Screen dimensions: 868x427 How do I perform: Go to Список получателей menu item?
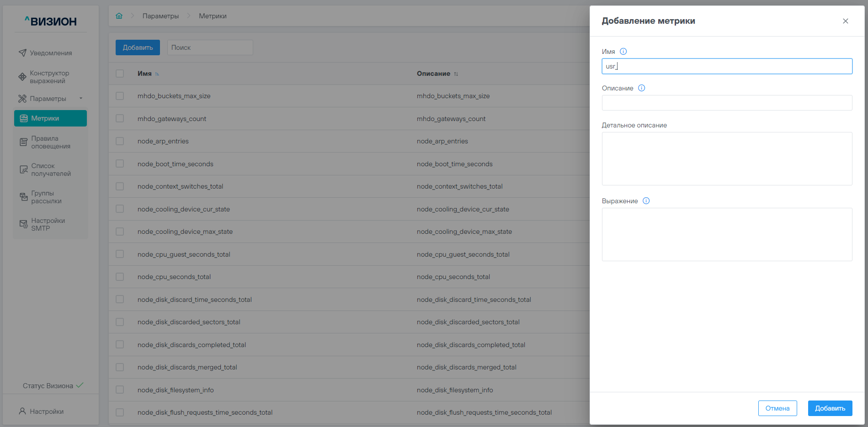point(50,169)
